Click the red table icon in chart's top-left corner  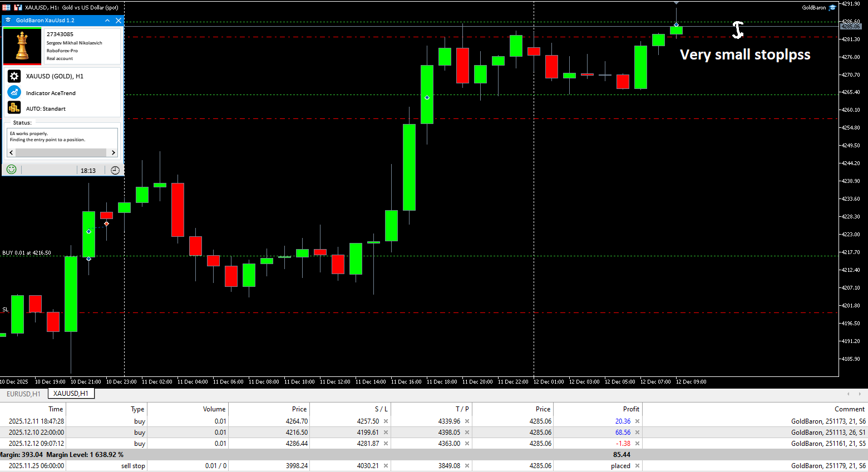6,7
